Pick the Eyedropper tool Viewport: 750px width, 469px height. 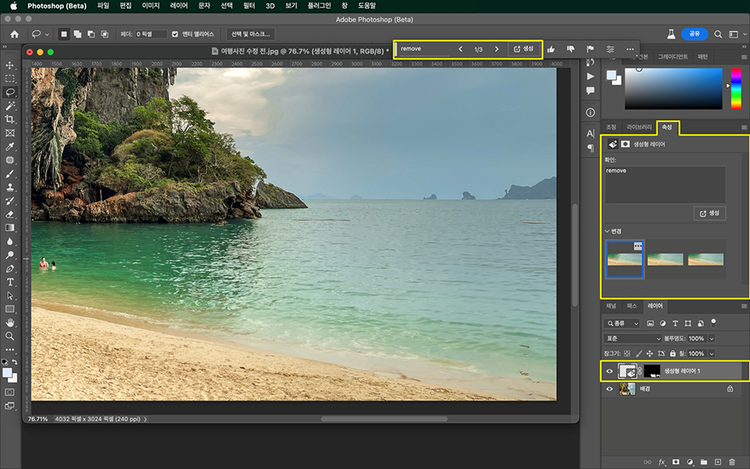pyautogui.click(x=10, y=146)
